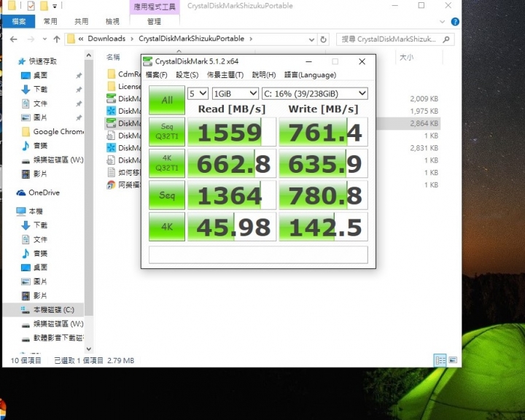This screenshot has height=420, width=525.
Task: Expand the recent locations dropdown arrow
Action: pyautogui.click(x=44, y=39)
